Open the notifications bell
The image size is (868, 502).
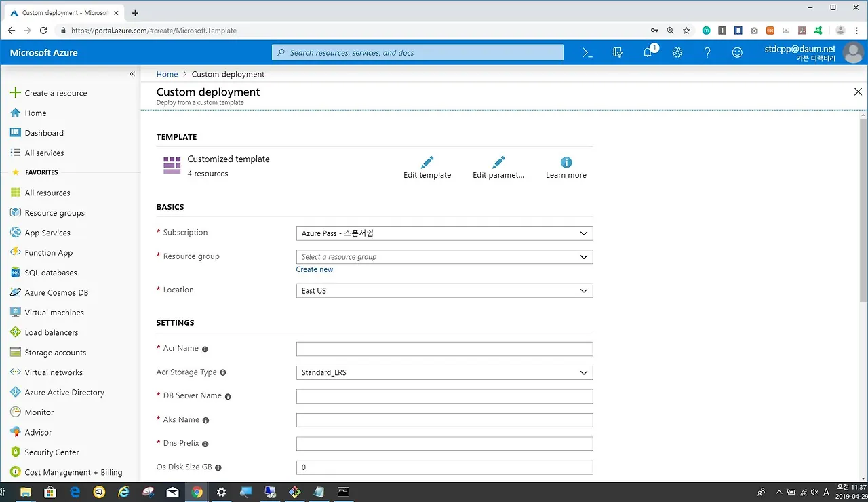pyautogui.click(x=648, y=52)
